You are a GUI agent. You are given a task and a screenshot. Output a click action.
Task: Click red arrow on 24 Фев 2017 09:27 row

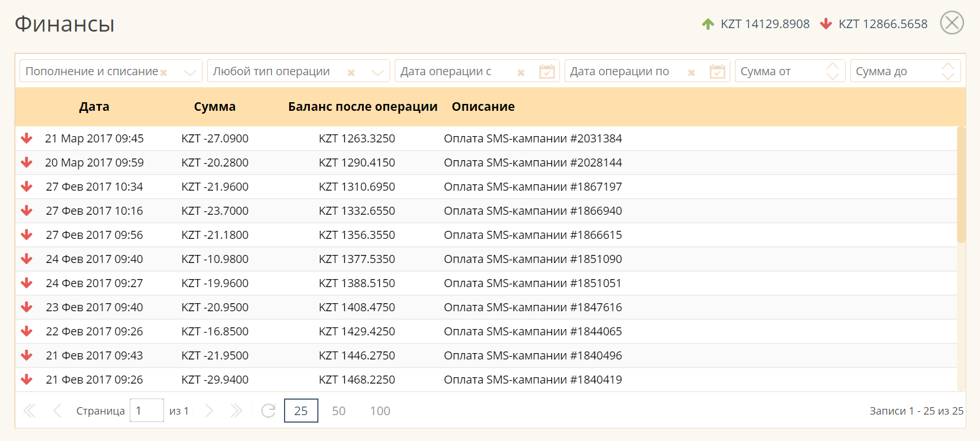click(x=26, y=283)
